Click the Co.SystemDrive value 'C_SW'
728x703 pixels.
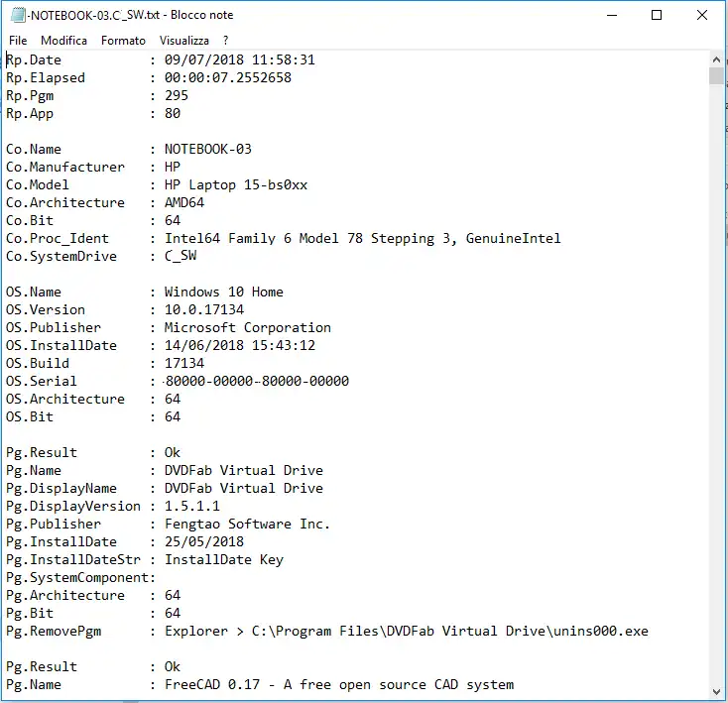(181, 256)
